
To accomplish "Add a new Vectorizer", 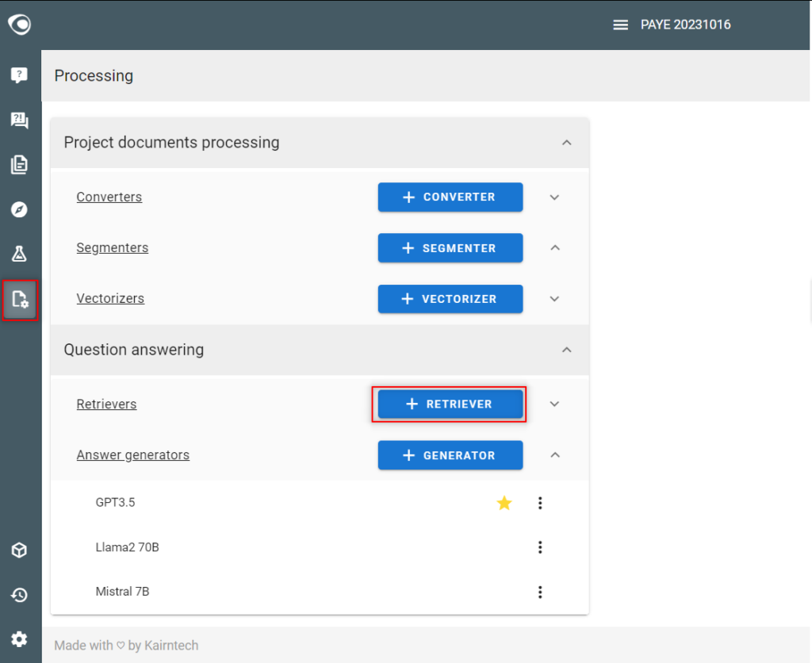I will point(450,299).
